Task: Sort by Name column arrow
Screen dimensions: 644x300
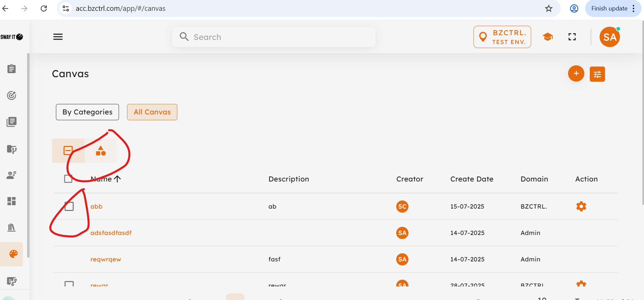Action: click(x=117, y=179)
